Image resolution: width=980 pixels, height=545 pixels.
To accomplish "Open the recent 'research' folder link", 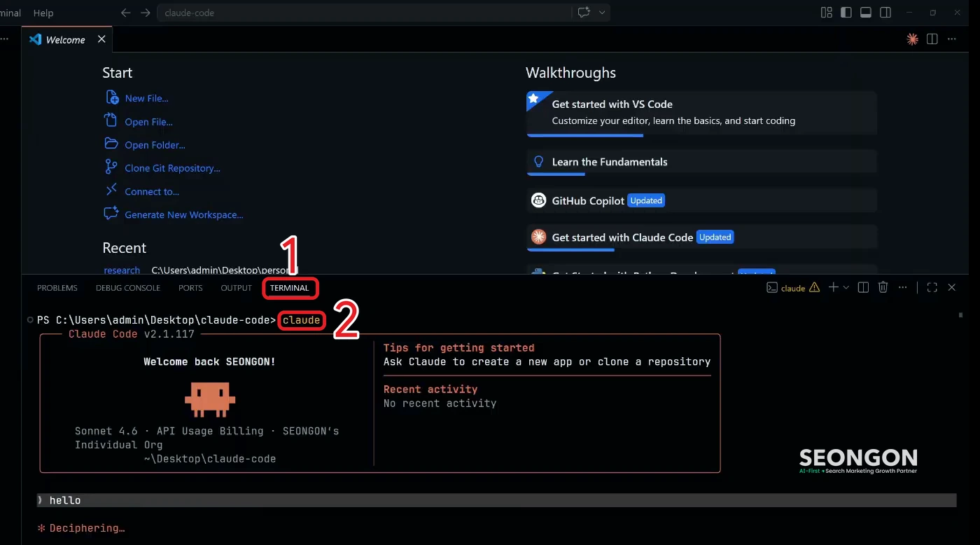I will [122, 270].
